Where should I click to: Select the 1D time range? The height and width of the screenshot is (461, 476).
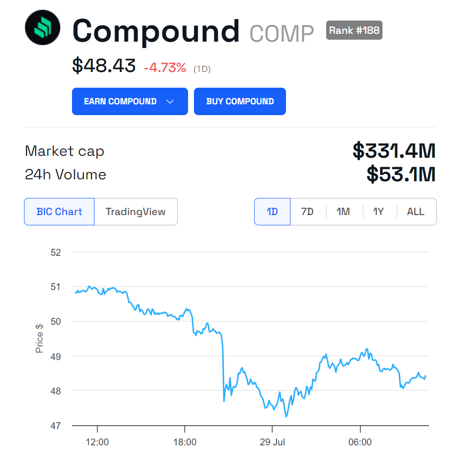(x=272, y=212)
